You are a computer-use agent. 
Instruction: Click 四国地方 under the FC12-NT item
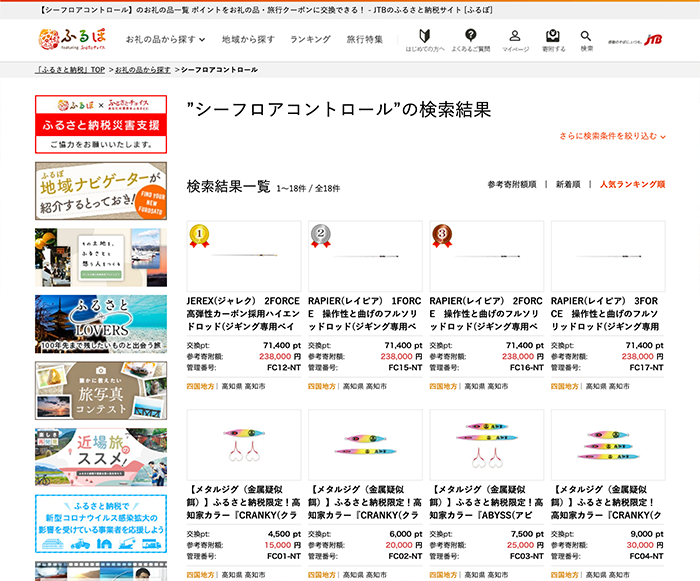point(200,386)
